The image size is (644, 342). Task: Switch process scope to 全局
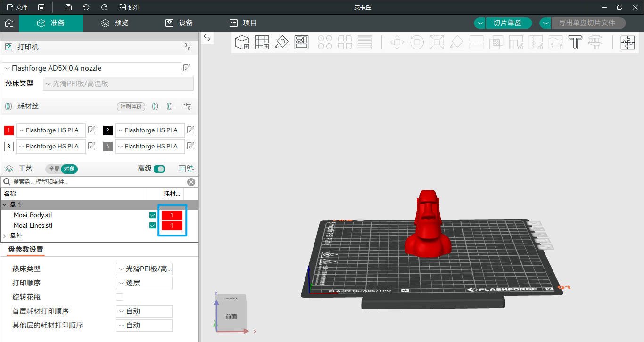click(x=54, y=169)
